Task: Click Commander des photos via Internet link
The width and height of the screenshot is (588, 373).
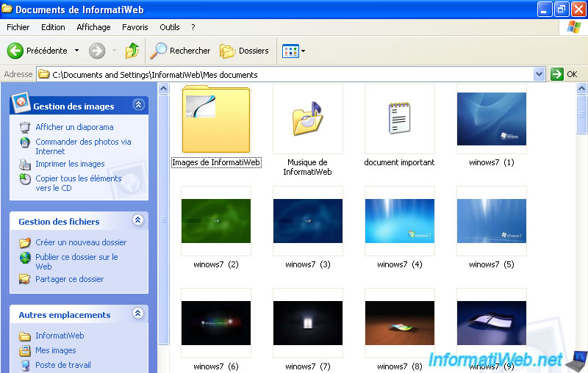Action: [83, 146]
